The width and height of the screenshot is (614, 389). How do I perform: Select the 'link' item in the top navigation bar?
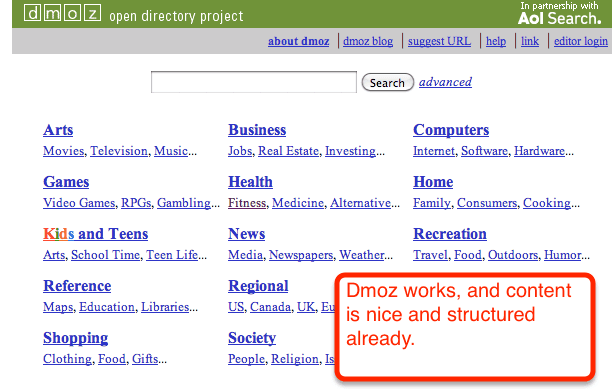pyautogui.click(x=530, y=41)
